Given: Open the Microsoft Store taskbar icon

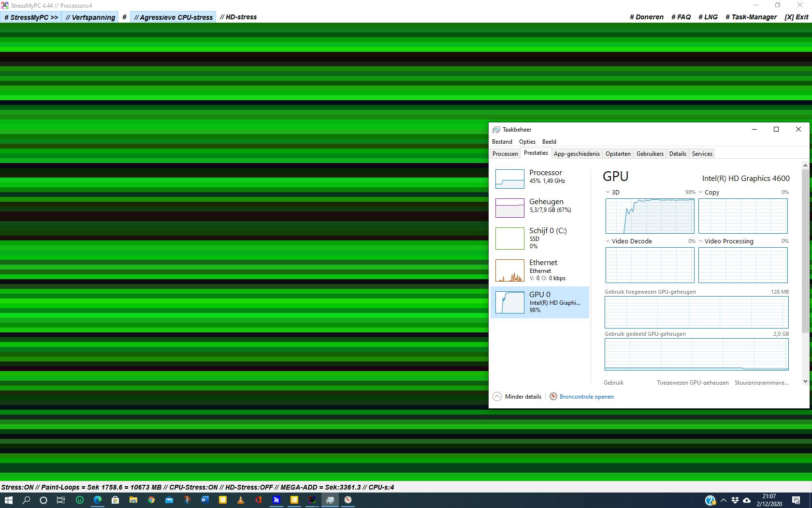Looking at the screenshot, I should (x=116, y=500).
